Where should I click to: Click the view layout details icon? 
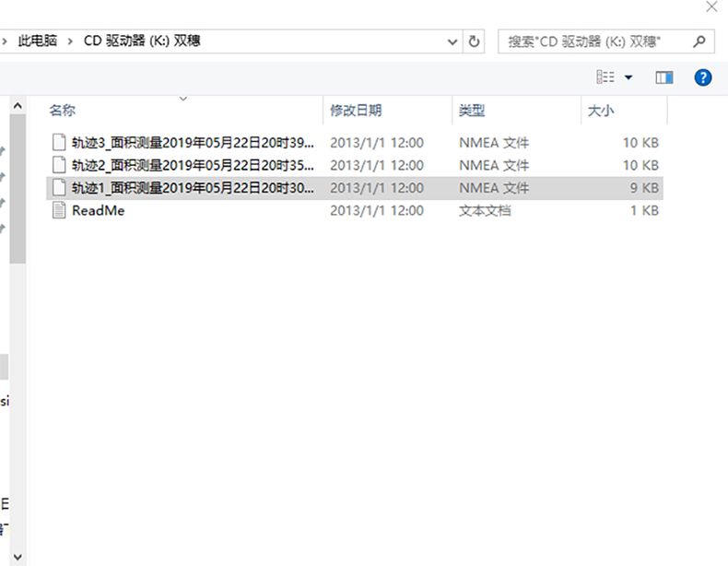605,77
